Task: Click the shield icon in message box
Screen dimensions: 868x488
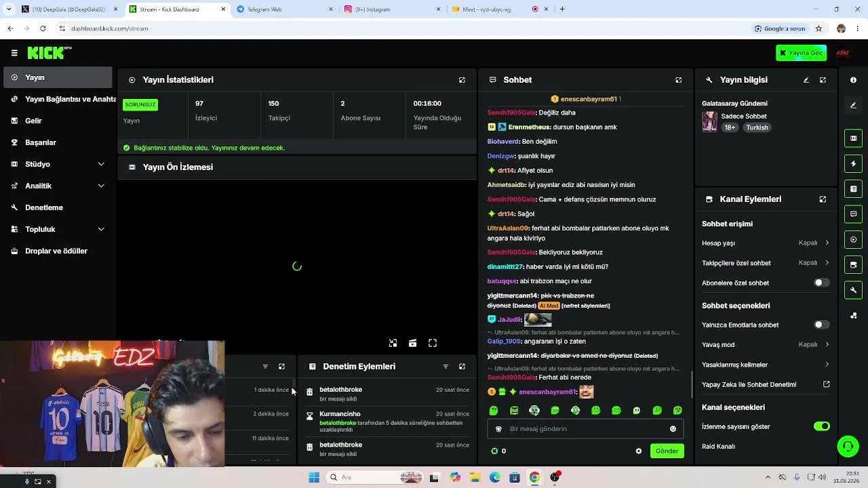Action: [498, 429]
